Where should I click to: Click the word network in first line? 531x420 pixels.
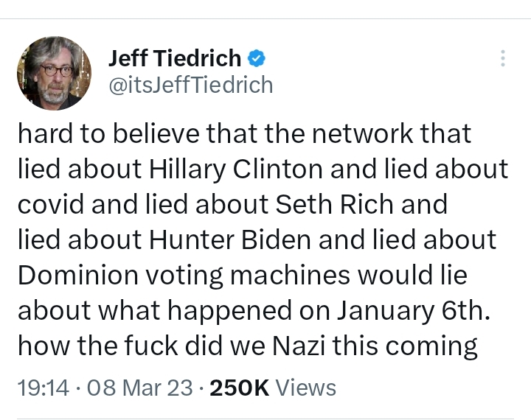(x=363, y=133)
